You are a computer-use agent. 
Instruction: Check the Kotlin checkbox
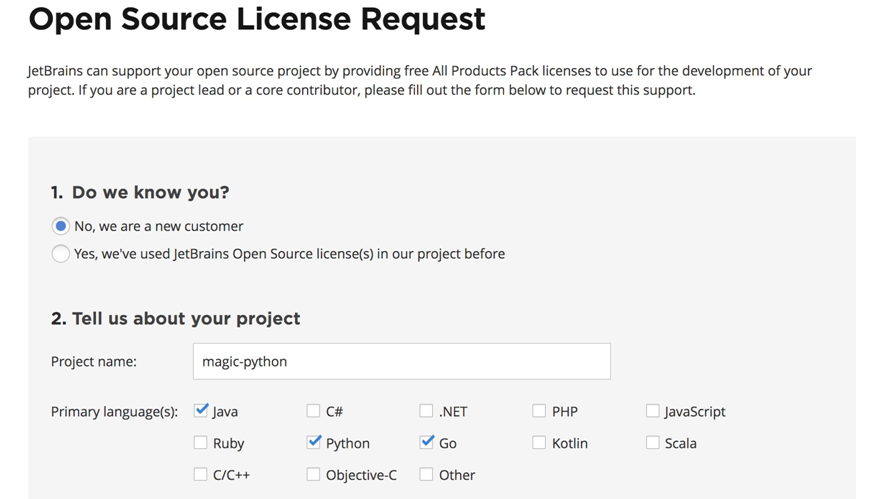point(539,442)
